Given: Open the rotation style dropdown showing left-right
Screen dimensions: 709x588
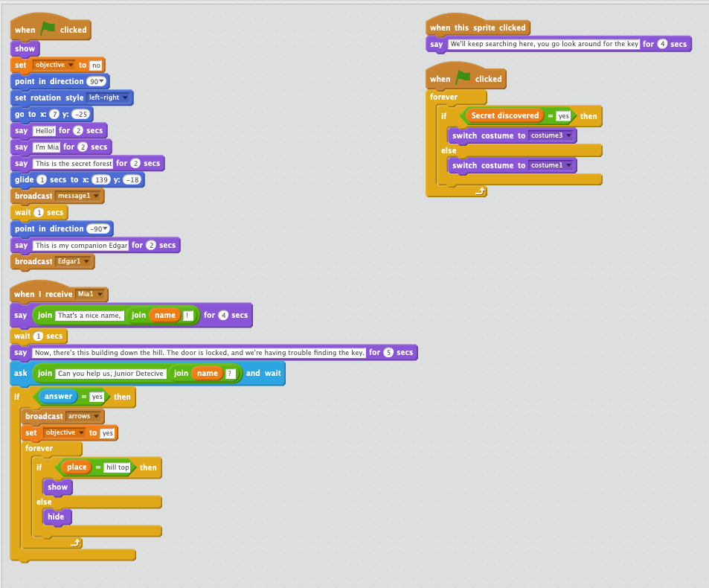Looking at the screenshot, I should tap(108, 97).
